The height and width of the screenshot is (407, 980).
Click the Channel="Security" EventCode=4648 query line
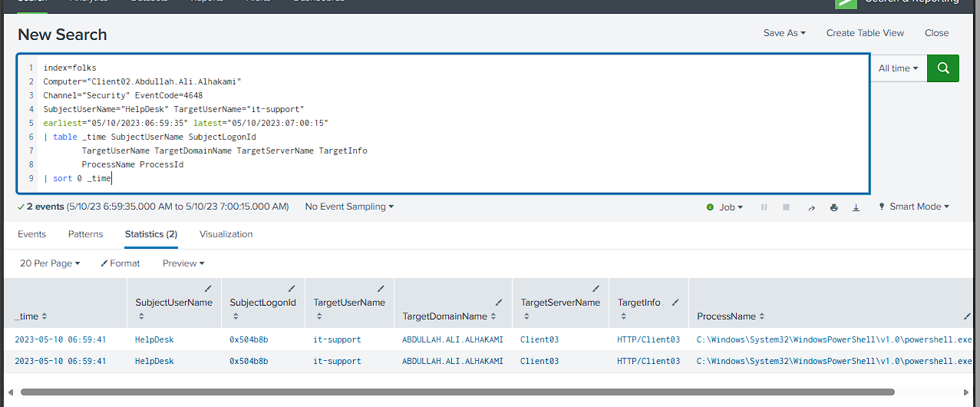(123, 95)
